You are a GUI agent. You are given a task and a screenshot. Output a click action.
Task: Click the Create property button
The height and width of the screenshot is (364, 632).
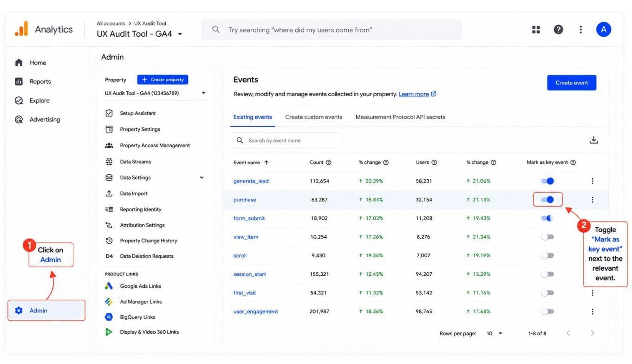163,80
